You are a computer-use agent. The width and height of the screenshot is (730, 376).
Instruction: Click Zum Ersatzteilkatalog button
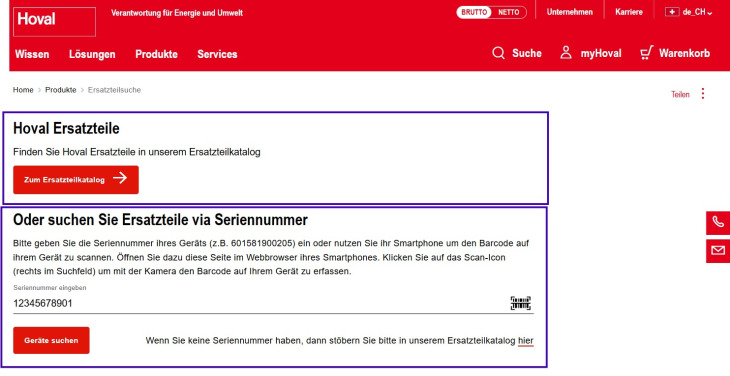pyautogui.click(x=76, y=180)
